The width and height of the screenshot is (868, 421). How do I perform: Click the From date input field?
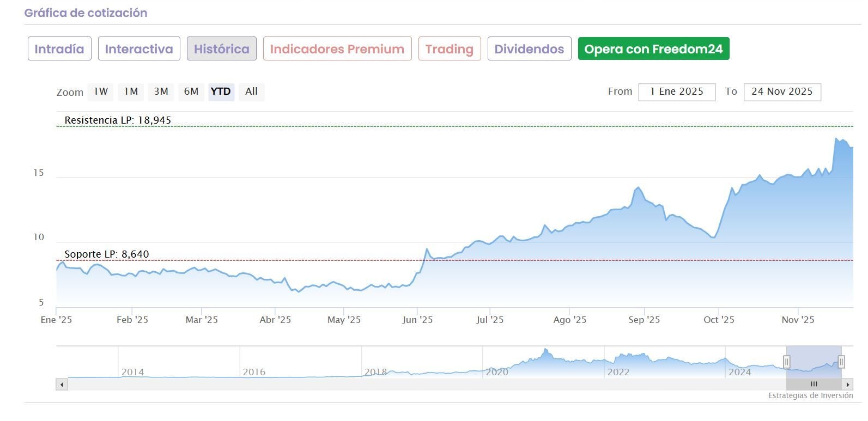click(676, 91)
